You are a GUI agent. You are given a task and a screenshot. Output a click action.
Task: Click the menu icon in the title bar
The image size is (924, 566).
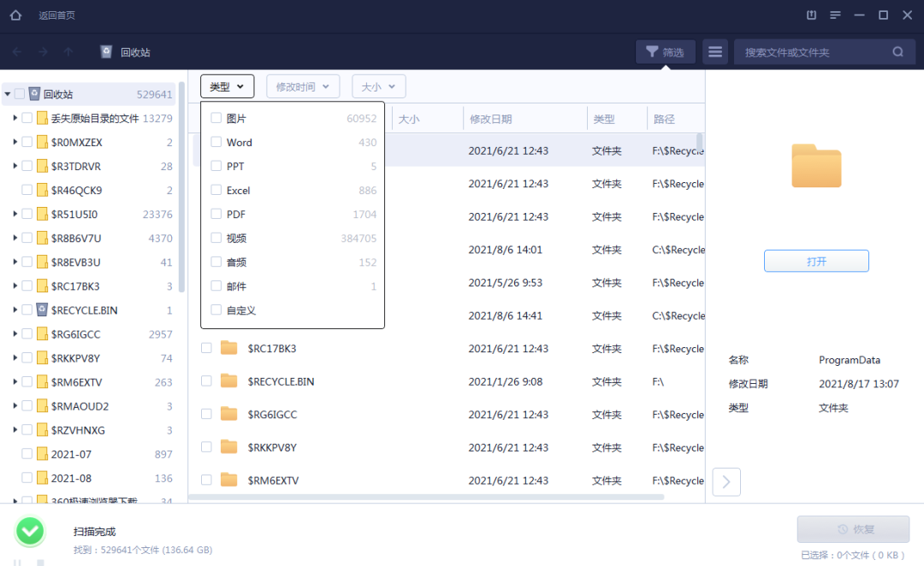click(x=833, y=15)
